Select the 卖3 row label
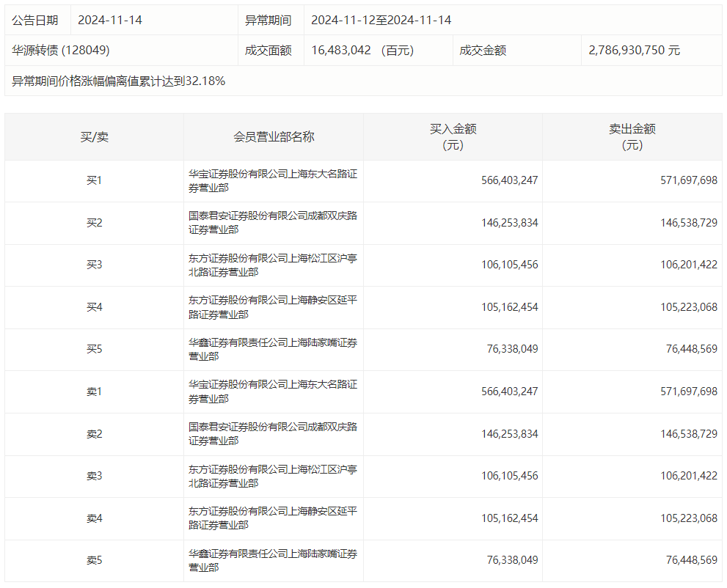 (94, 477)
